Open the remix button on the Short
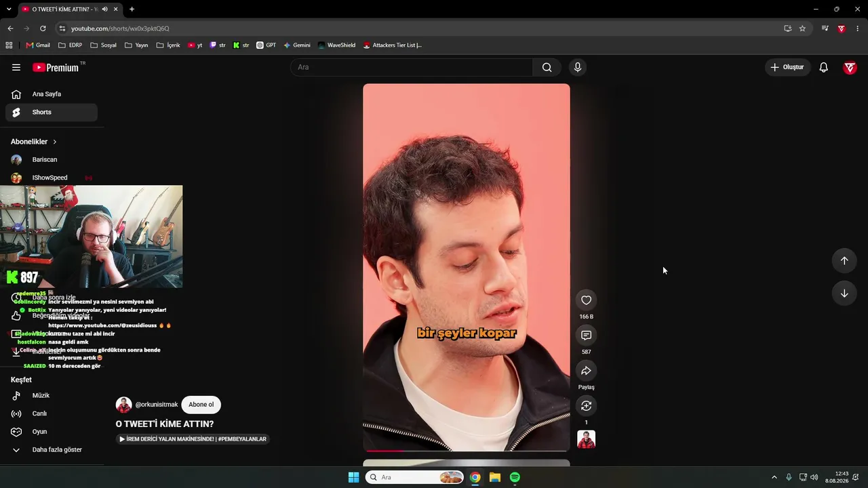The image size is (868, 488). pos(587,406)
